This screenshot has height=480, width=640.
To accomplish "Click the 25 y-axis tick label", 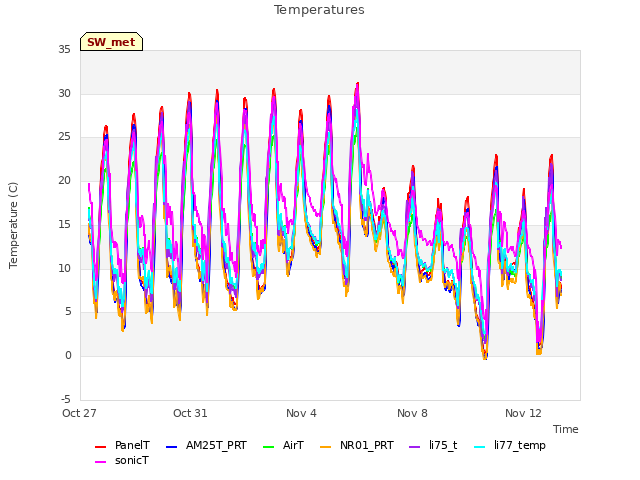I will (64, 137).
